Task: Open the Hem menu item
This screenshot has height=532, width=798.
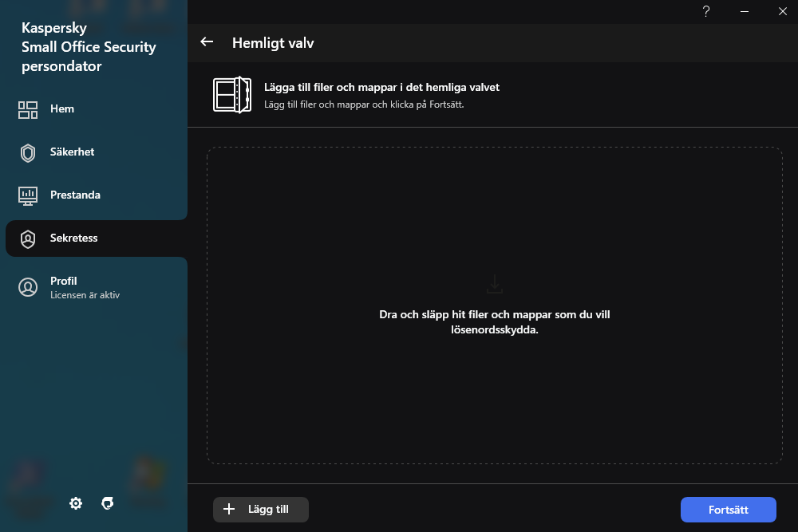Action: click(97, 108)
